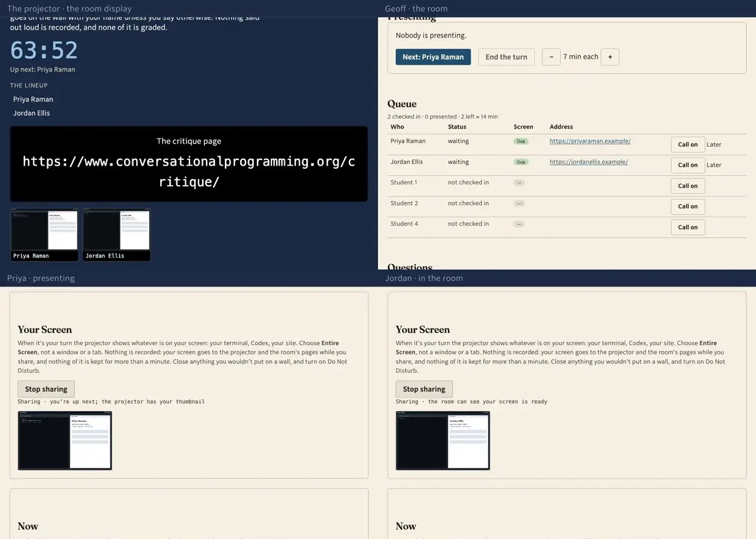756x539 pixels.
Task: Click the "Student 2" name in the queue
Action: 404,203
